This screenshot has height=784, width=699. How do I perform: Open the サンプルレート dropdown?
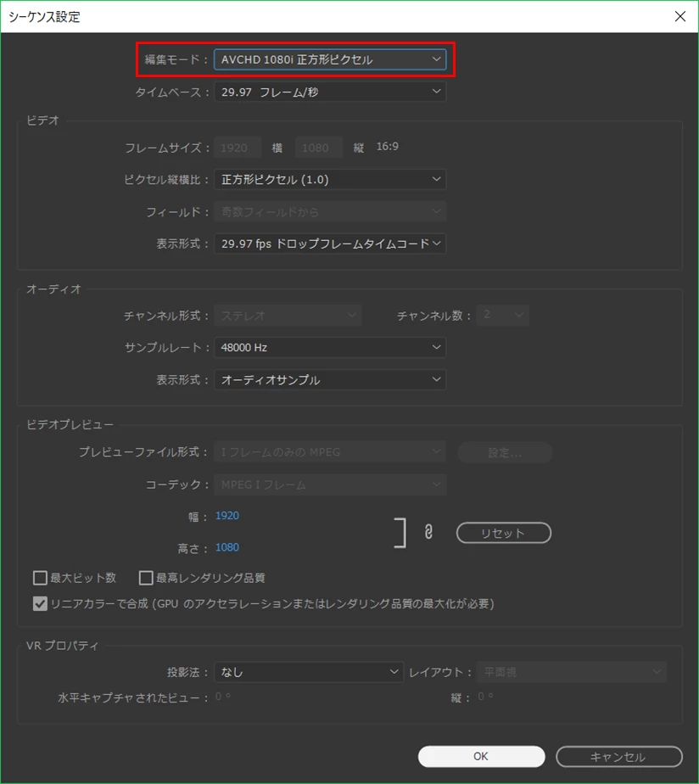point(330,348)
